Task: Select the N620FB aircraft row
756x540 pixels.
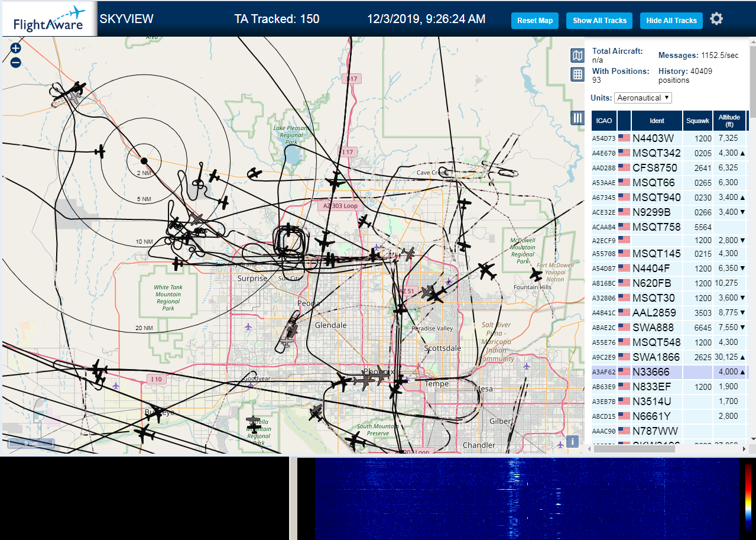Action: coord(670,283)
